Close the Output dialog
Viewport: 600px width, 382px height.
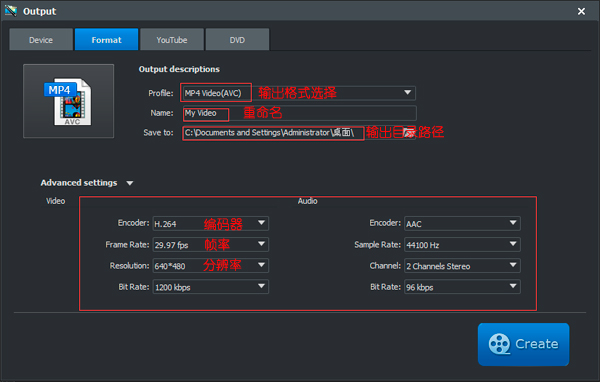pyautogui.click(x=581, y=11)
